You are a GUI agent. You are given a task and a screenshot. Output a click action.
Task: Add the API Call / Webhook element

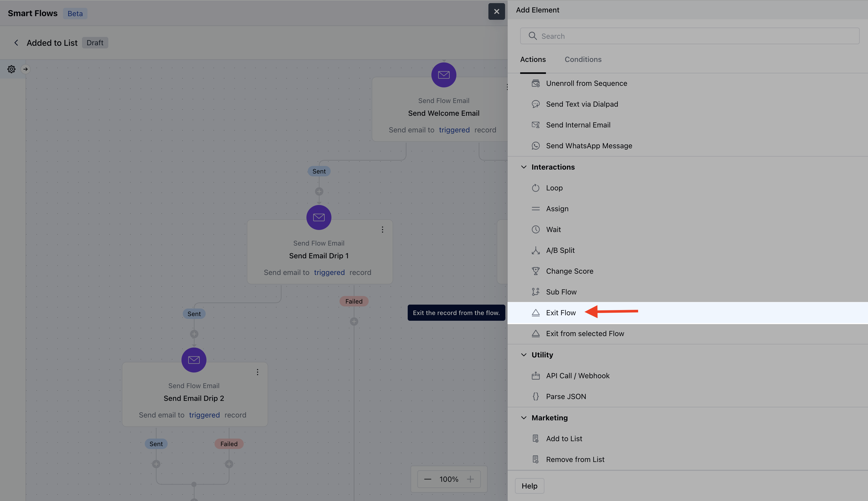pyautogui.click(x=577, y=376)
